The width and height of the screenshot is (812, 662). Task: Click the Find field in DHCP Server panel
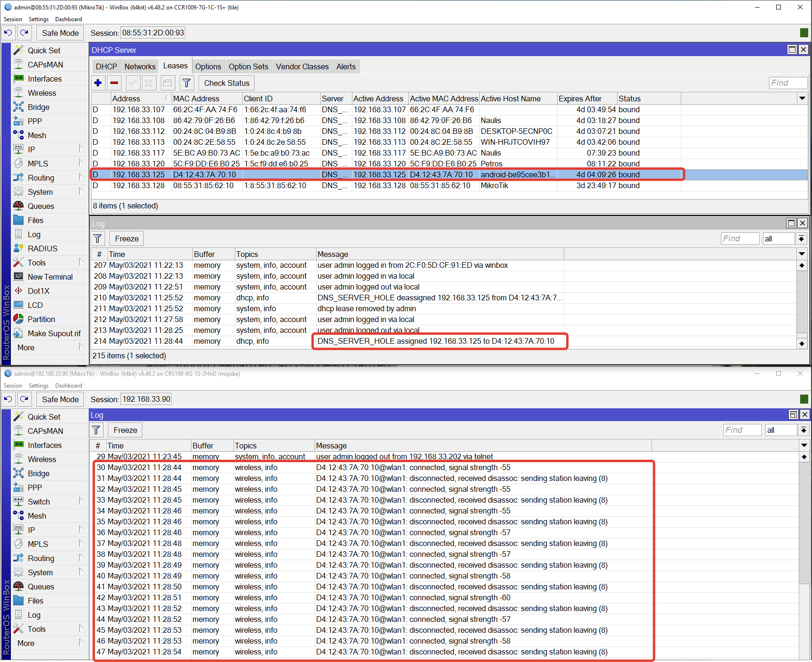[x=788, y=83]
